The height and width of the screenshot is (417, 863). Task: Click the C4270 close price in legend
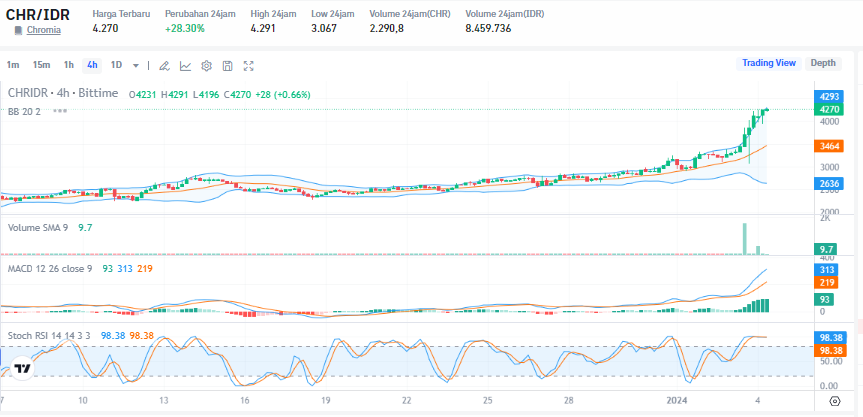coord(237,95)
